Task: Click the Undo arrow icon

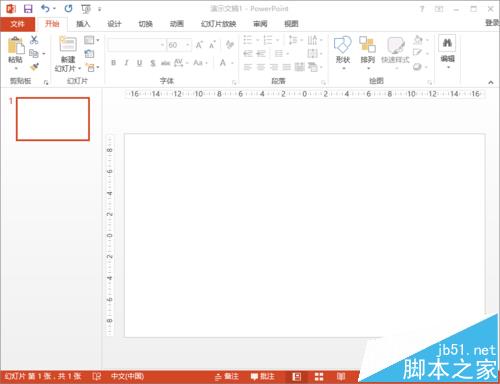Action: [45, 9]
